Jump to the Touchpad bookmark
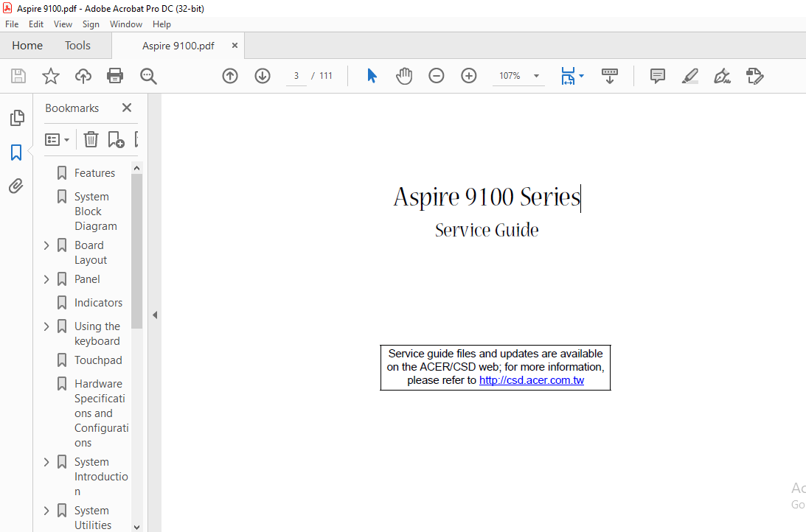Screen dimensions: 806x532 [x=98, y=360]
